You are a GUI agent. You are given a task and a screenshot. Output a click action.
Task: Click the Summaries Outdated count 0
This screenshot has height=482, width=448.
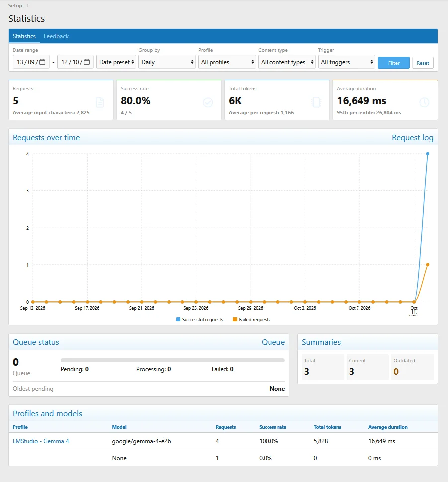click(396, 372)
